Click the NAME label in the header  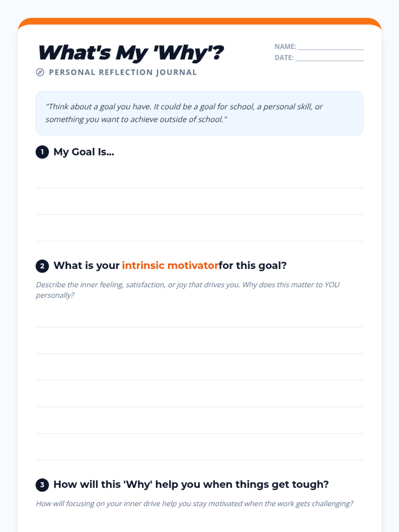tap(285, 47)
